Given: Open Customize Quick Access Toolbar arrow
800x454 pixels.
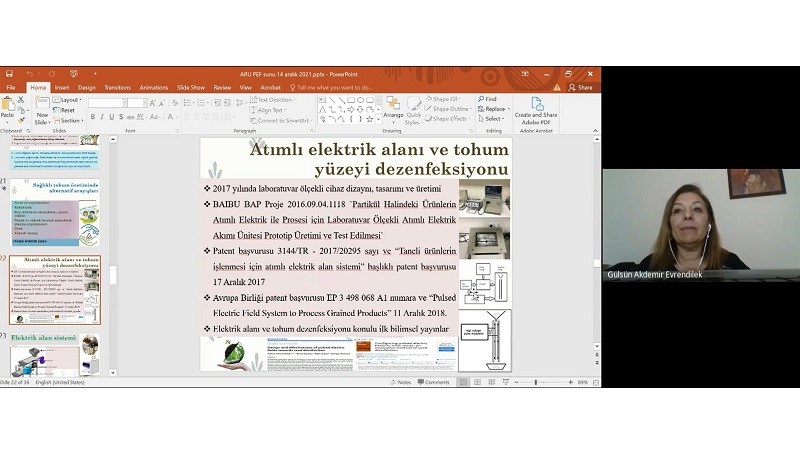Looking at the screenshot, I should coord(95,74).
